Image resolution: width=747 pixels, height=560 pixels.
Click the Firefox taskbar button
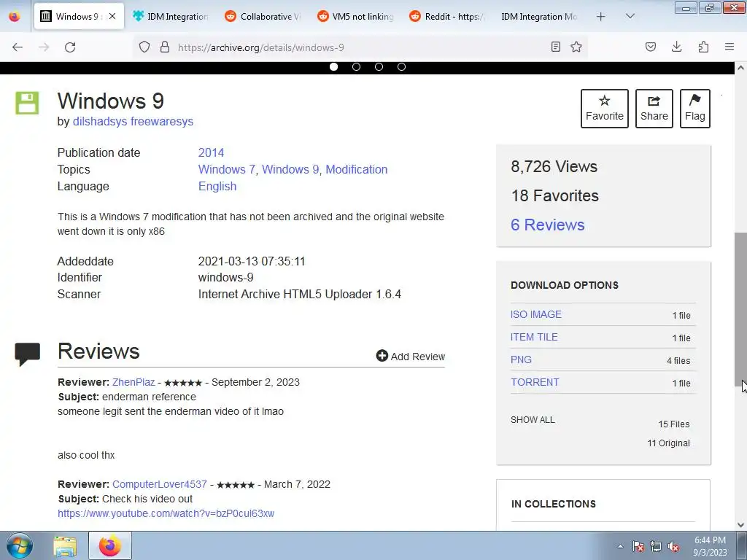pos(110,545)
